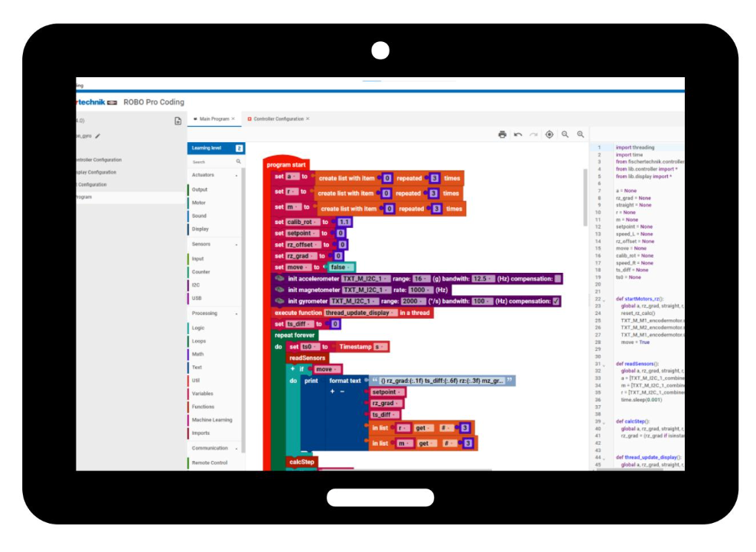Image resolution: width=756 pixels, height=552 pixels.
Task: Uncheck the gyrometer compensation checkbox
Action: tap(556, 301)
